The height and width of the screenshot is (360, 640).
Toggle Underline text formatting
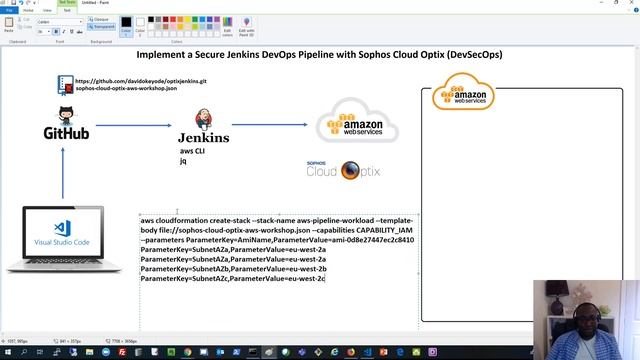(71, 31)
